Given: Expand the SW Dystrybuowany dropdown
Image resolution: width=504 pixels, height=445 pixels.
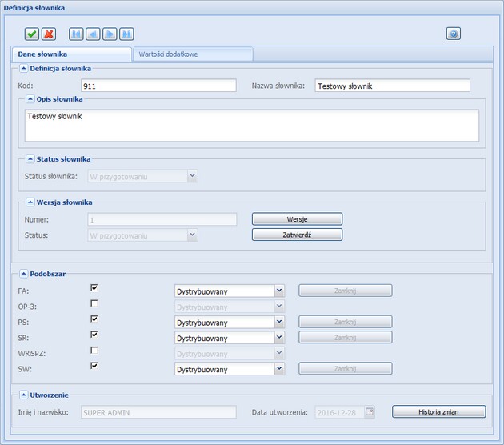Looking at the screenshot, I should coord(279,369).
